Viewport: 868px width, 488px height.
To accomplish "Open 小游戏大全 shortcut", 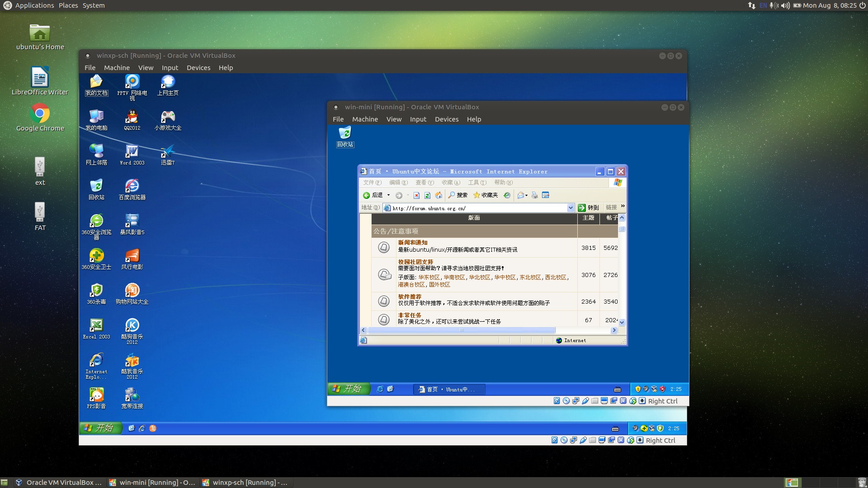I will (x=168, y=120).
